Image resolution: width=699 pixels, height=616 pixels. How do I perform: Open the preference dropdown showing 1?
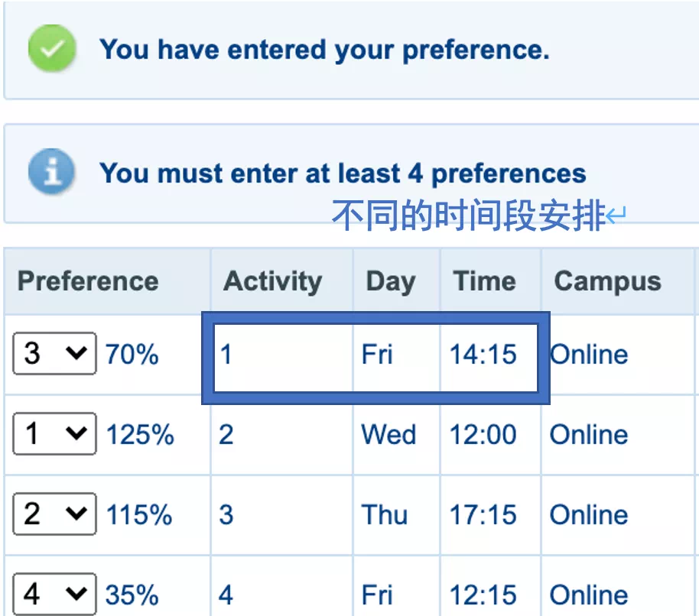coord(54,433)
